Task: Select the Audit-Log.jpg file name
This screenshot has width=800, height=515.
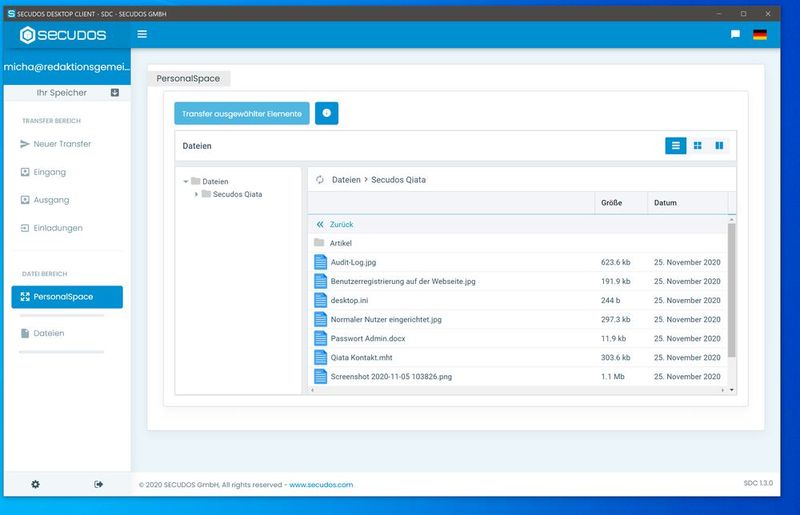Action: pyautogui.click(x=353, y=262)
